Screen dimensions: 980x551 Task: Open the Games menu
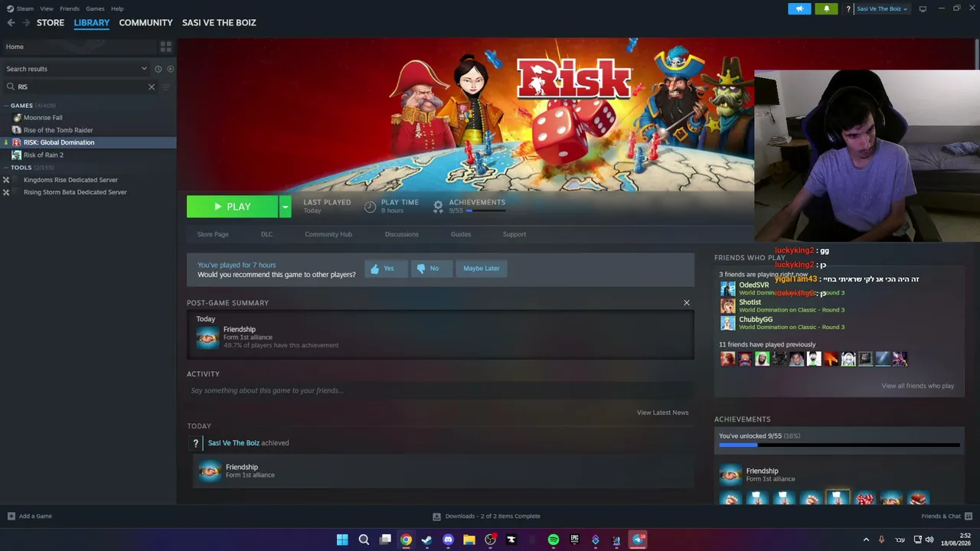pyautogui.click(x=95, y=9)
